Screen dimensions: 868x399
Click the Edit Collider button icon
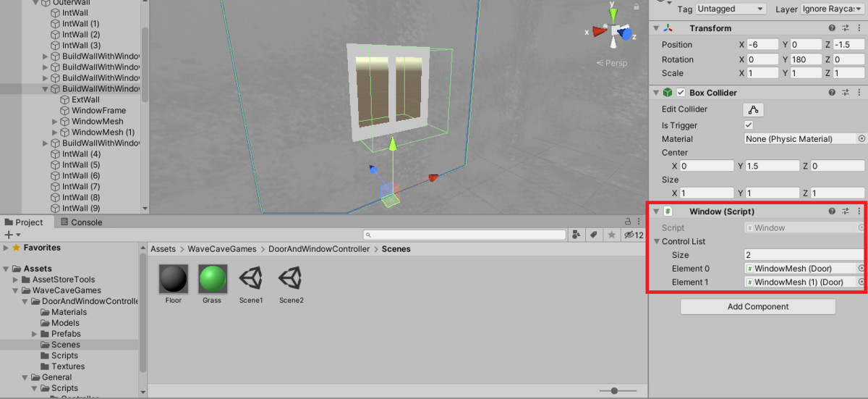coord(753,110)
